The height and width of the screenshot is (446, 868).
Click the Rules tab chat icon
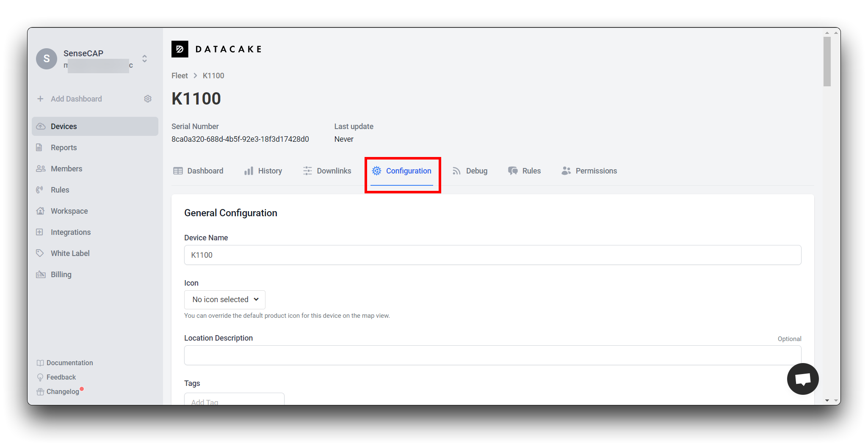tap(513, 171)
